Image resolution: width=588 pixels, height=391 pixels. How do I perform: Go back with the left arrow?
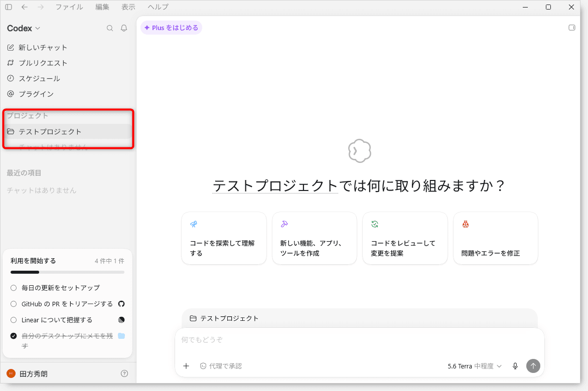pos(25,7)
